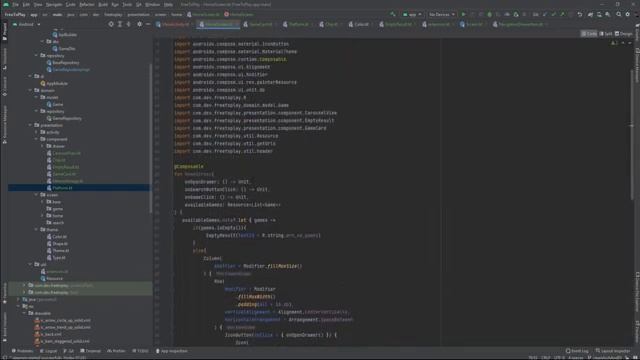The height and width of the screenshot is (360, 640).
Task: Start the Debug app bug icon
Action: 489,14
